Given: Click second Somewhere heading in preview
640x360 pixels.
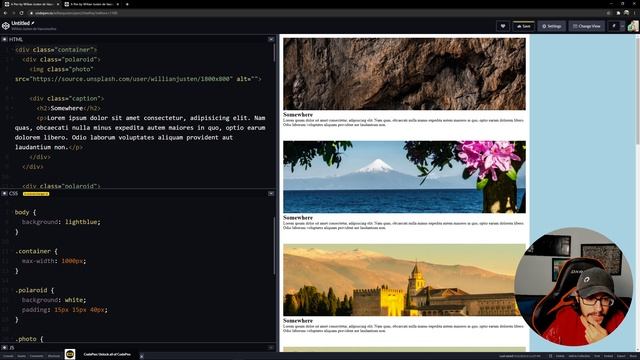Looking at the screenshot, I should (x=298, y=218).
